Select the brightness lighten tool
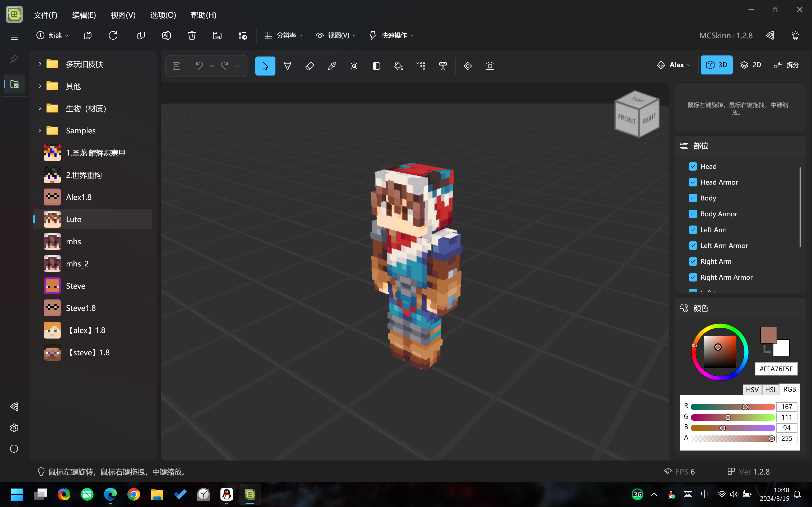The image size is (812, 507). pos(354,66)
